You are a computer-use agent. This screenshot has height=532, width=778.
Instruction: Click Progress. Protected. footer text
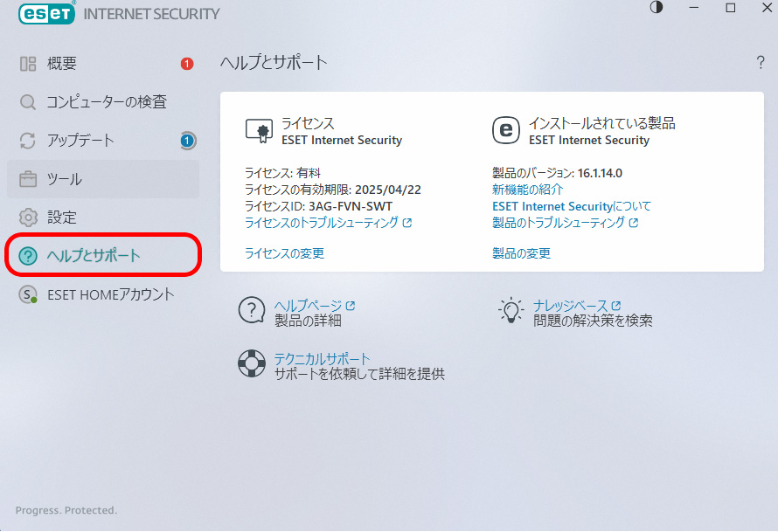coord(66,510)
